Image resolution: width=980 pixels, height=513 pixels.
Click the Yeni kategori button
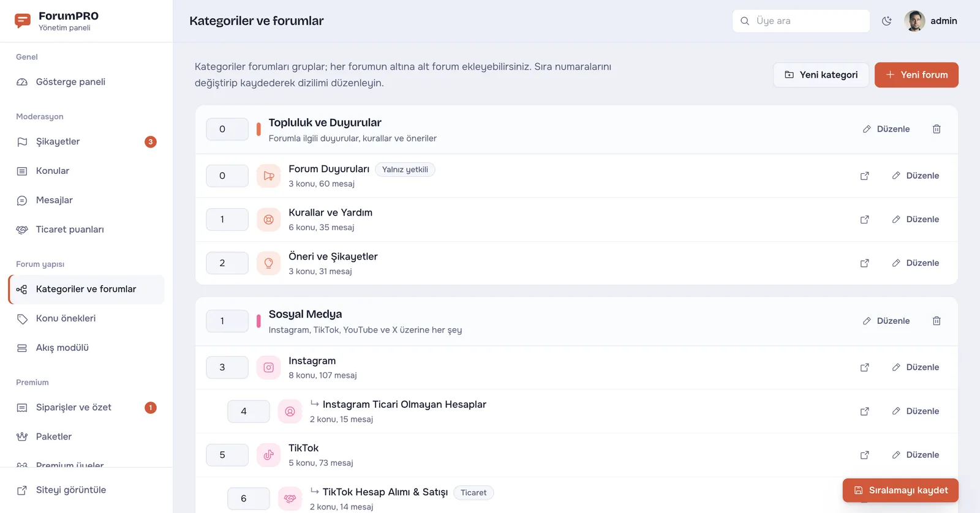point(821,75)
